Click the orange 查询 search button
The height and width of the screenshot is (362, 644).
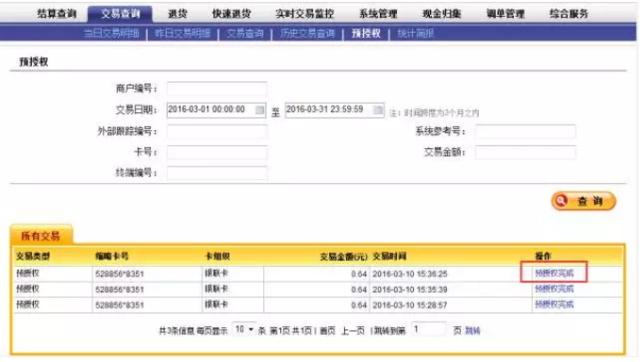coord(584,201)
